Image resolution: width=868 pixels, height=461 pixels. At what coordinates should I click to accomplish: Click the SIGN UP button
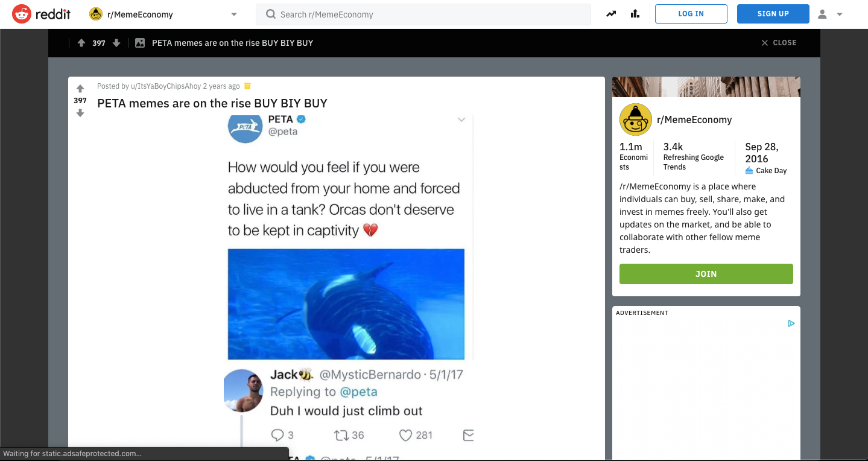pyautogui.click(x=773, y=14)
